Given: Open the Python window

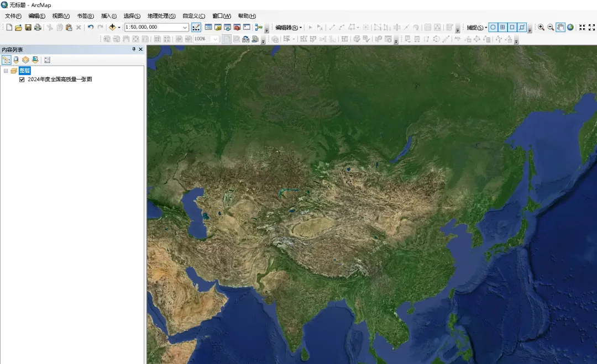Looking at the screenshot, I should pyautogui.click(x=247, y=28).
